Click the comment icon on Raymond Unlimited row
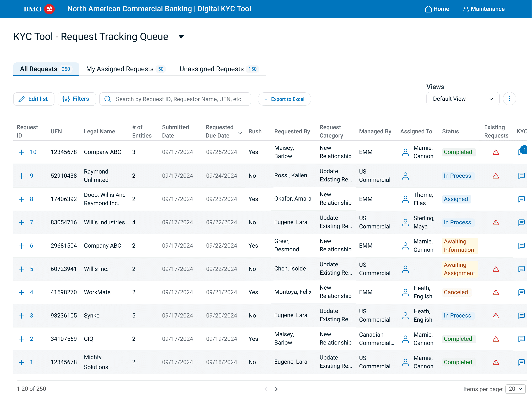532x408 pixels. point(522,176)
